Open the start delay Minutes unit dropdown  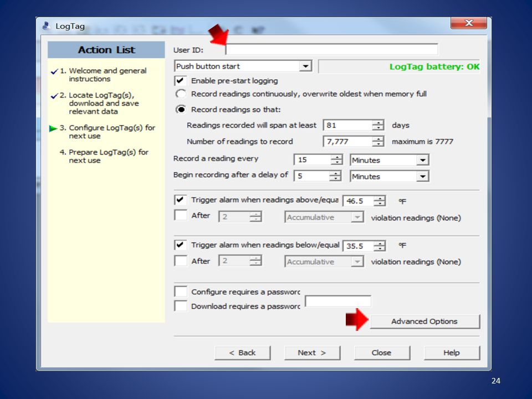click(x=423, y=176)
